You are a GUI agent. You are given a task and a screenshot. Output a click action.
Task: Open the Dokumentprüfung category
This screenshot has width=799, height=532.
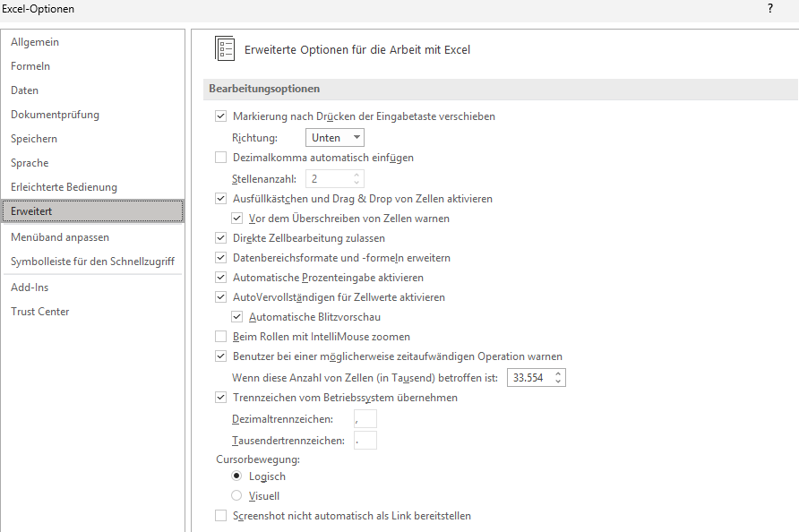pyautogui.click(x=55, y=115)
